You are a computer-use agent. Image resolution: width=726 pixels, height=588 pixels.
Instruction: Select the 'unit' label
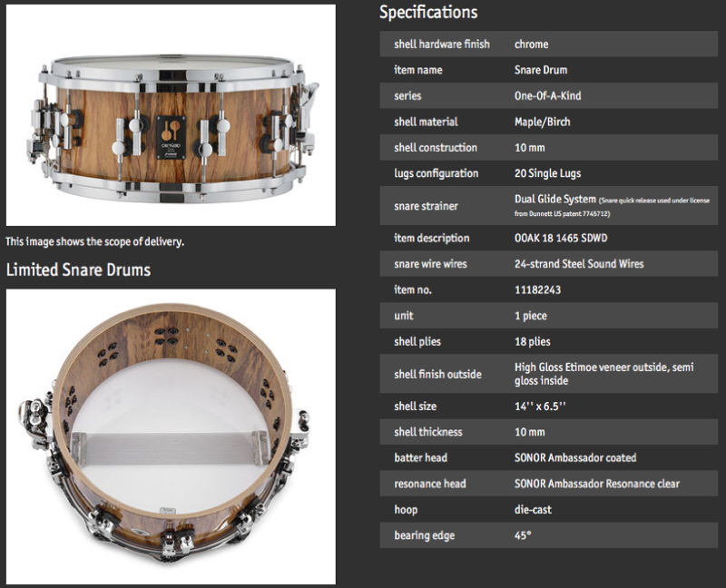(x=404, y=316)
